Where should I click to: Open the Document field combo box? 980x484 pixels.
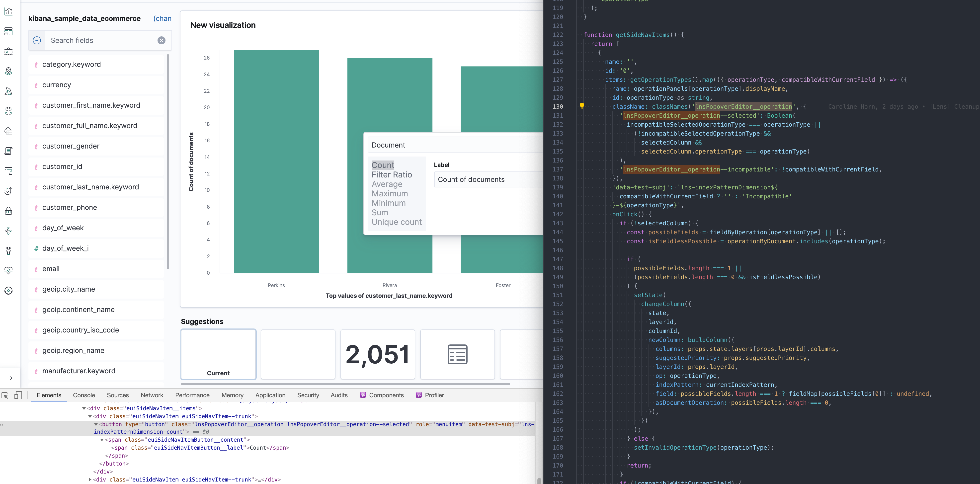(x=455, y=145)
